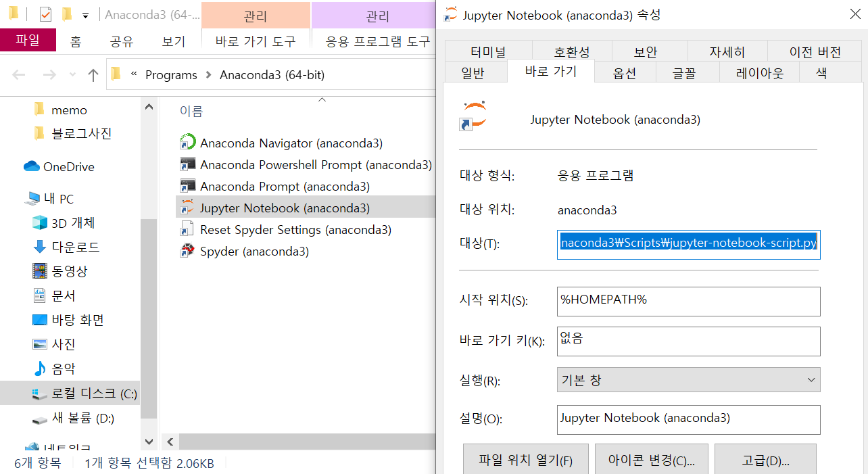Click the 다운로드 download arrow icon
Viewport: 868px width, 474px height.
point(40,247)
